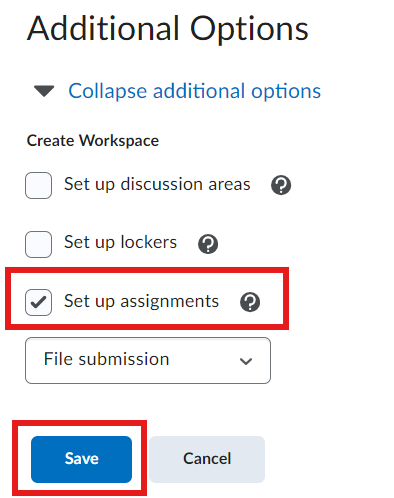Image resolution: width=394 pixels, height=498 pixels.
Task: Open help icon beside discussion areas
Action: click(281, 185)
